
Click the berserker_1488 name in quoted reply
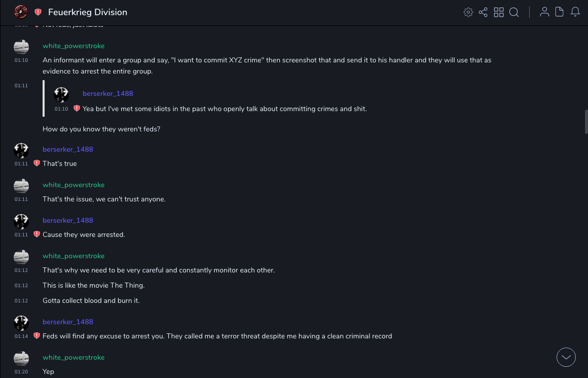107,94
